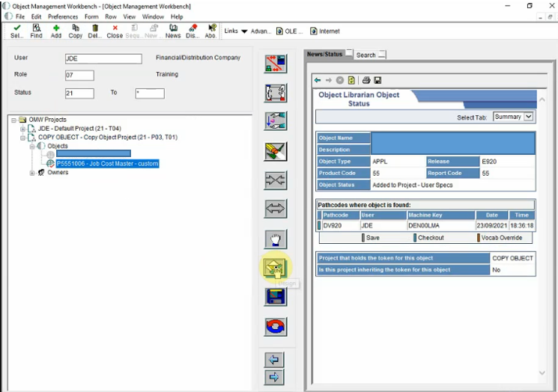Click the Refresh icon in the status pane

coord(351,80)
